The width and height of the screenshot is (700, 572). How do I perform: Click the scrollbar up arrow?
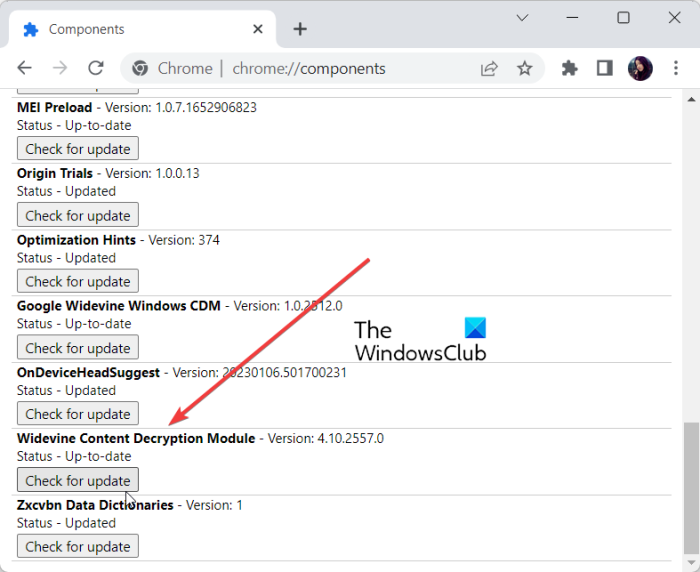[x=692, y=99]
